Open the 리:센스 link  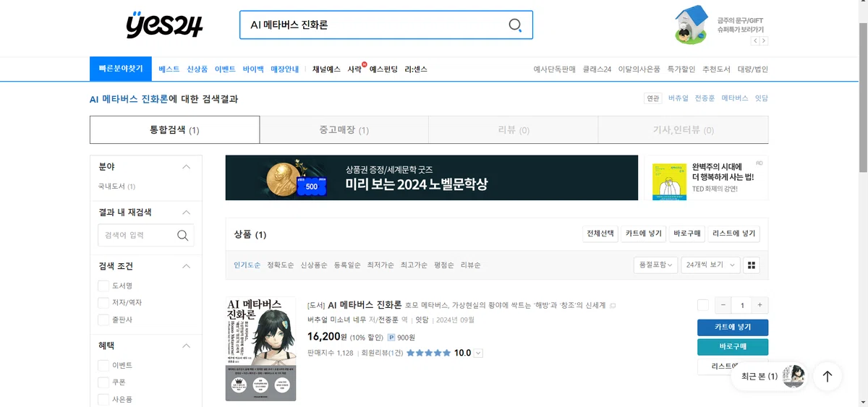pyautogui.click(x=416, y=69)
